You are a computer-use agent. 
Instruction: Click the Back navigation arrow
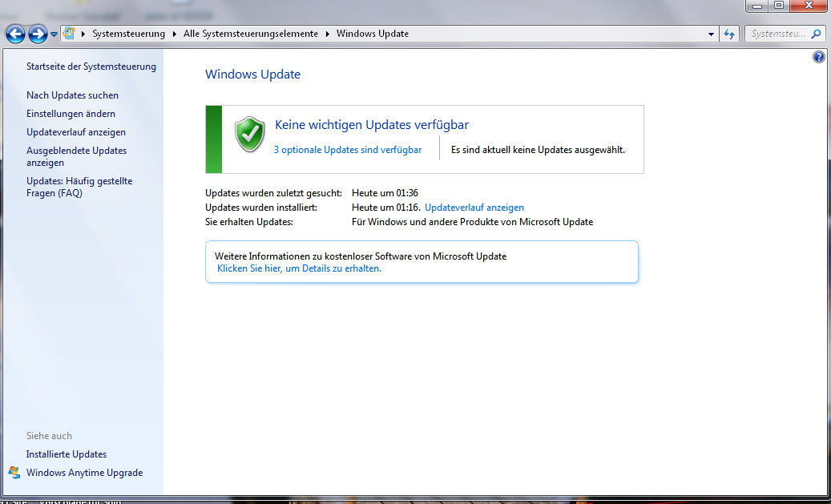click(15, 34)
